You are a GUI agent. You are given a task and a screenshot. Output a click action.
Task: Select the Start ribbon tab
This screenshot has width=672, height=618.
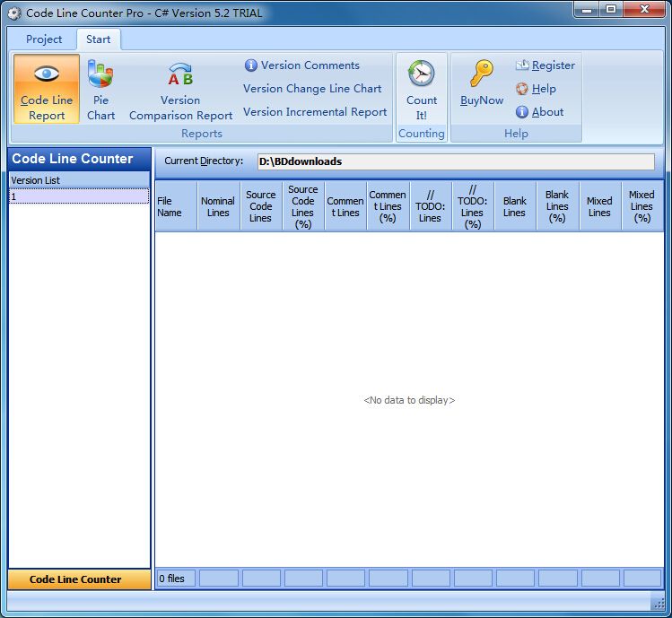[x=98, y=39]
